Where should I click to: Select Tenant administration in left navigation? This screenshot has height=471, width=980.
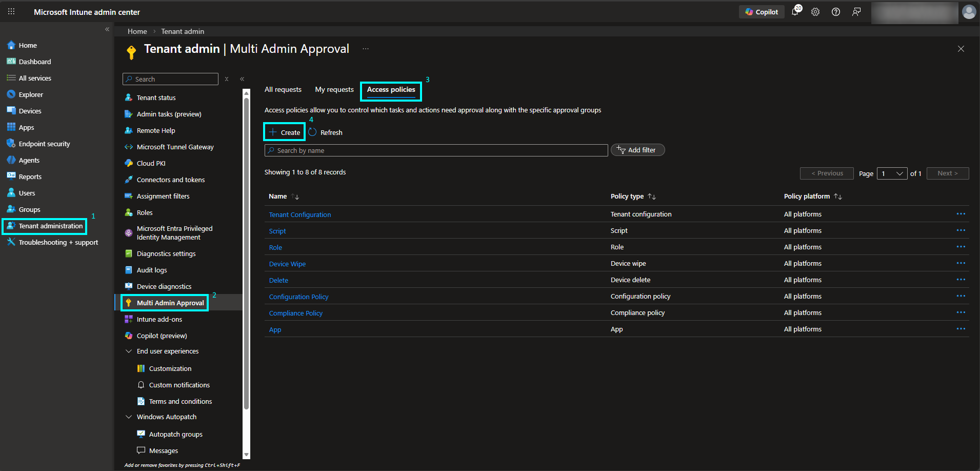pos(45,226)
